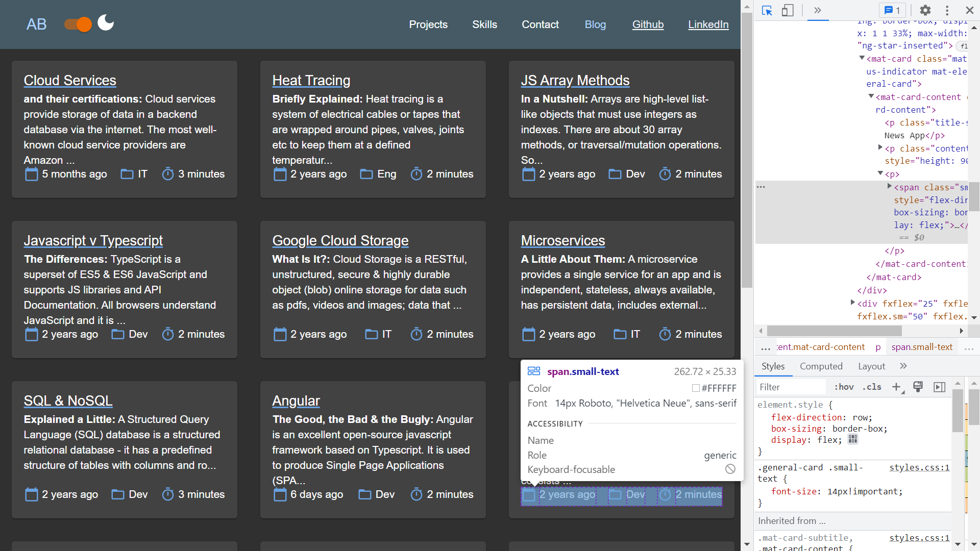Open the flexbox editor icon next to display: flex
Viewport: 980px width, 551px height.
853,439
